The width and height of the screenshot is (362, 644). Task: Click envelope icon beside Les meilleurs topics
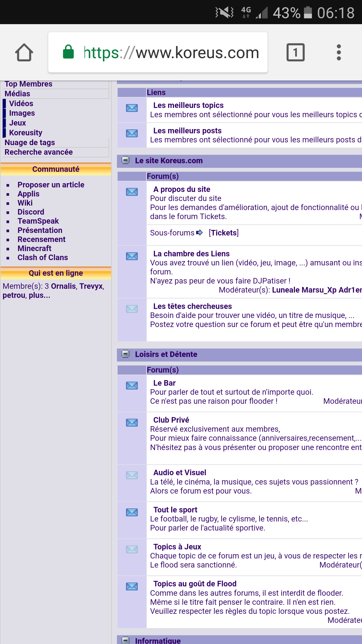click(x=132, y=108)
